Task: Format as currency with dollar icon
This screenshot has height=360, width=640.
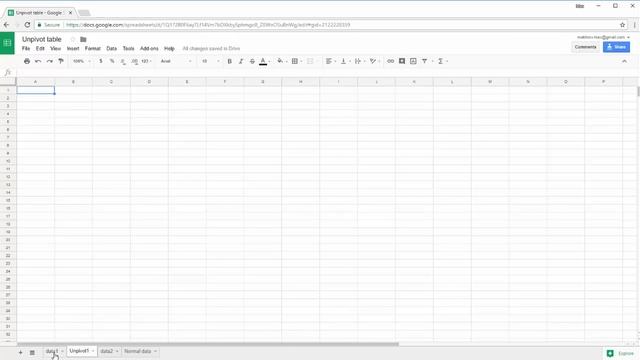Action: tap(101, 61)
